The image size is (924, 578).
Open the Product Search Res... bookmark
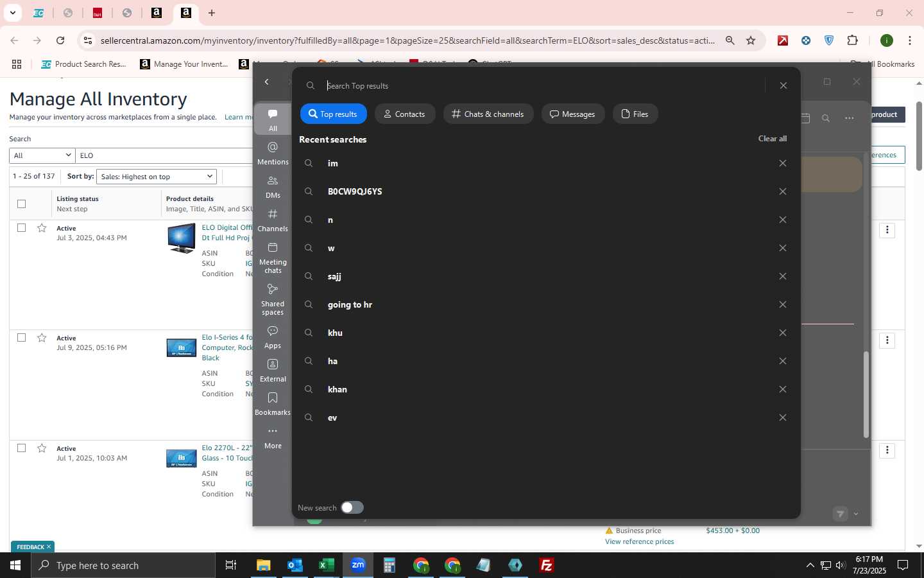[x=83, y=64]
